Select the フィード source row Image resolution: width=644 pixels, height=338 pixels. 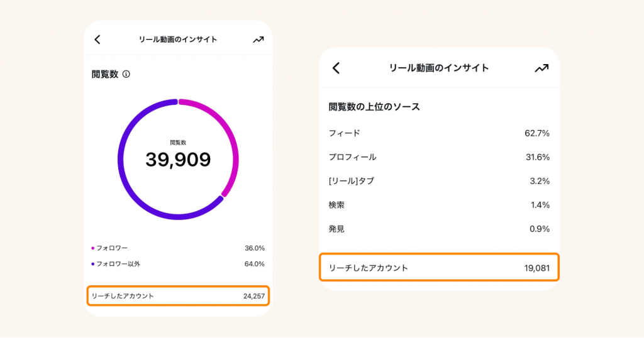tap(439, 133)
